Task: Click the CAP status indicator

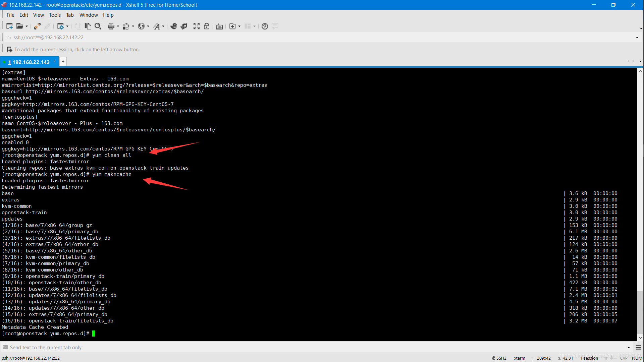Action: coord(624,358)
